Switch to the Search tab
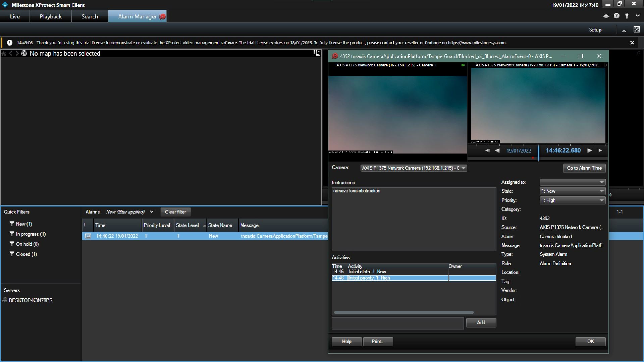 click(x=90, y=16)
